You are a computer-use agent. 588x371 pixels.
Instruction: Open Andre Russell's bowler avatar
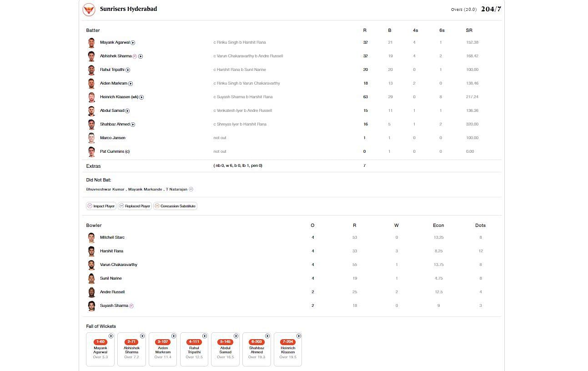tap(91, 292)
